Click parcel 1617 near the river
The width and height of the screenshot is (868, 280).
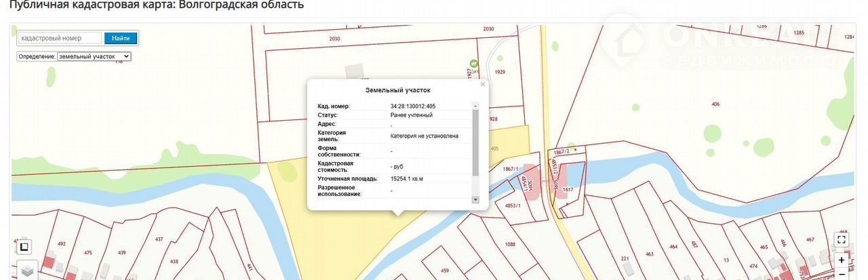[x=568, y=191]
